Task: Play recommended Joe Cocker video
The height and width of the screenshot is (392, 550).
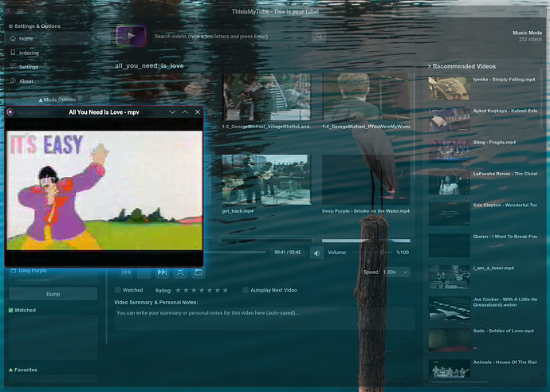Action: [483, 308]
